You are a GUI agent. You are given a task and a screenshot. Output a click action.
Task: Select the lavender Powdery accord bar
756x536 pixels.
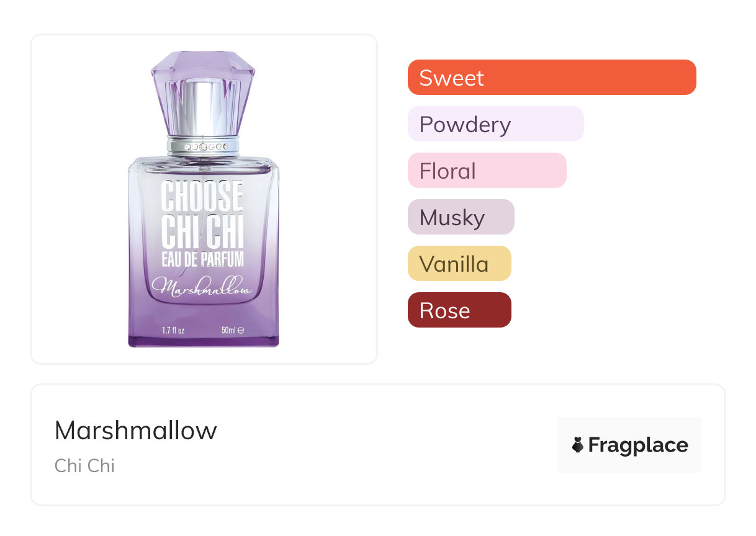point(495,124)
